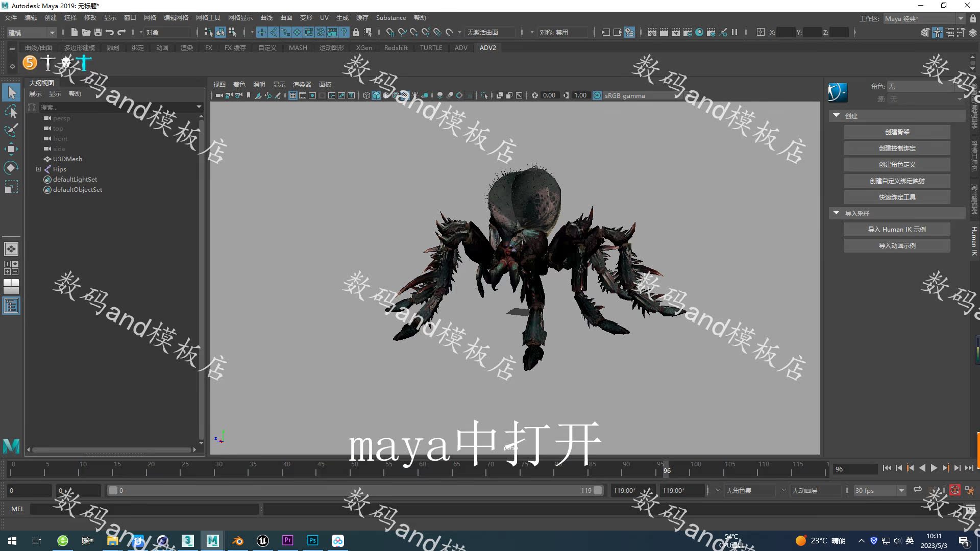
Task: Click the 导入动画示例 button
Action: click(x=897, y=246)
